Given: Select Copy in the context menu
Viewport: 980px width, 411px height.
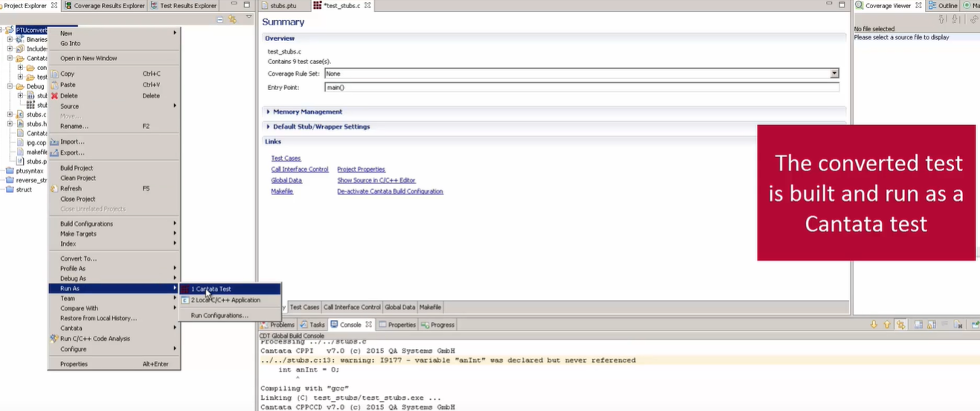Looking at the screenshot, I should [x=115, y=74].
